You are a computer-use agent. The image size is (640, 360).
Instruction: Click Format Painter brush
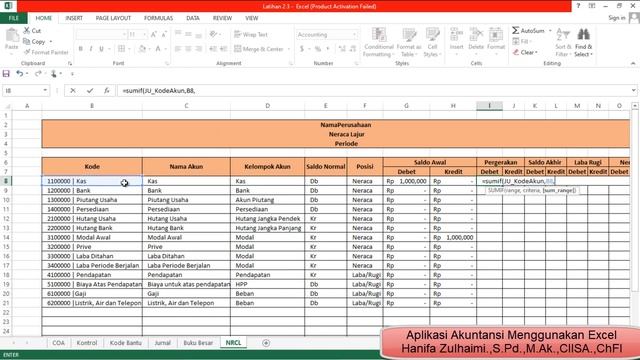(x=46, y=52)
